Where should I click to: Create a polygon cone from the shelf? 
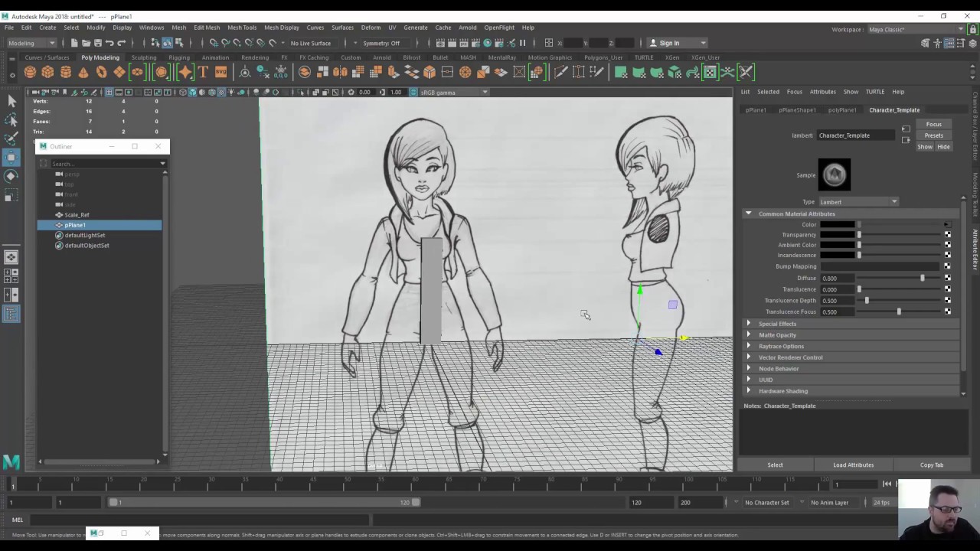coord(83,72)
